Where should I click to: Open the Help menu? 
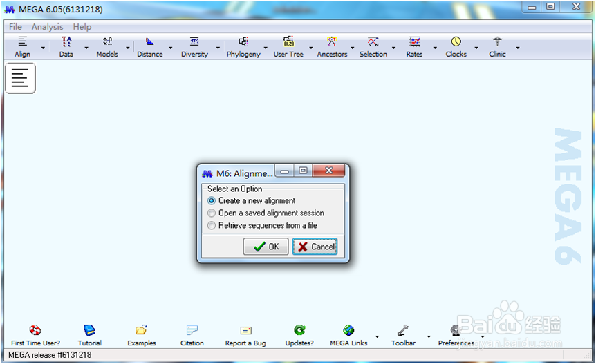click(x=82, y=26)
